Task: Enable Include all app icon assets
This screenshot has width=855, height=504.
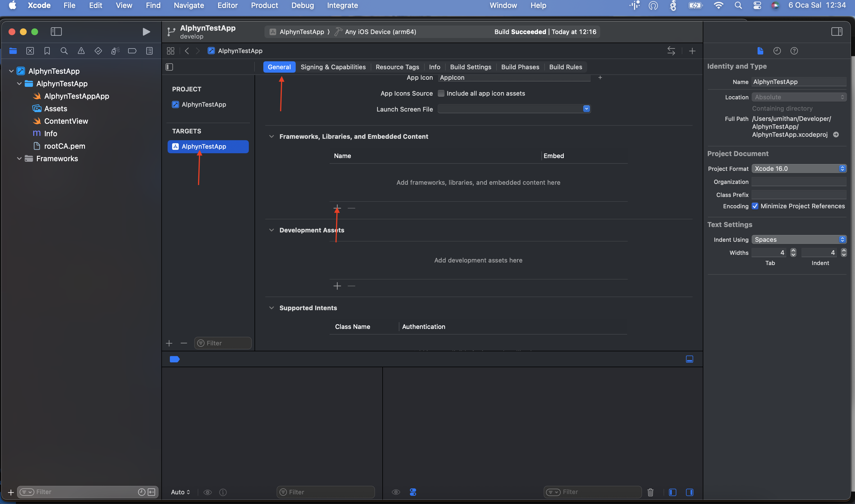Action: [x=441, y=93]
